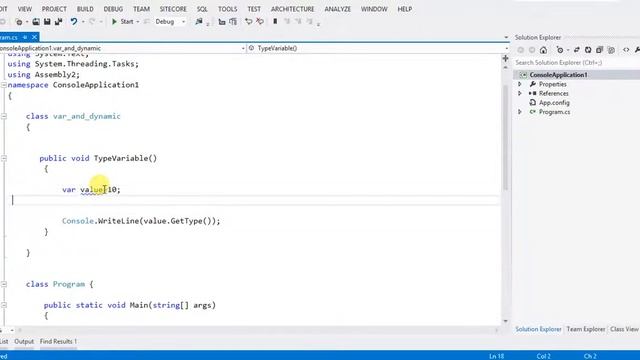The image size is (640, 360).
Task: Click the Collapse All icon in Solution Explorer
Action: pyautogui.click(x=599, y=50)
